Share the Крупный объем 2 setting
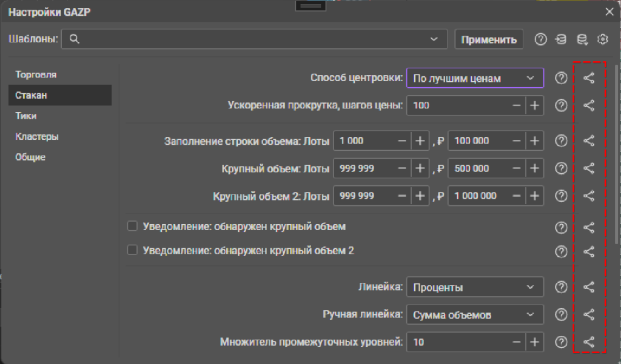The height and width of the screenshot is (364, 621). 589,196
